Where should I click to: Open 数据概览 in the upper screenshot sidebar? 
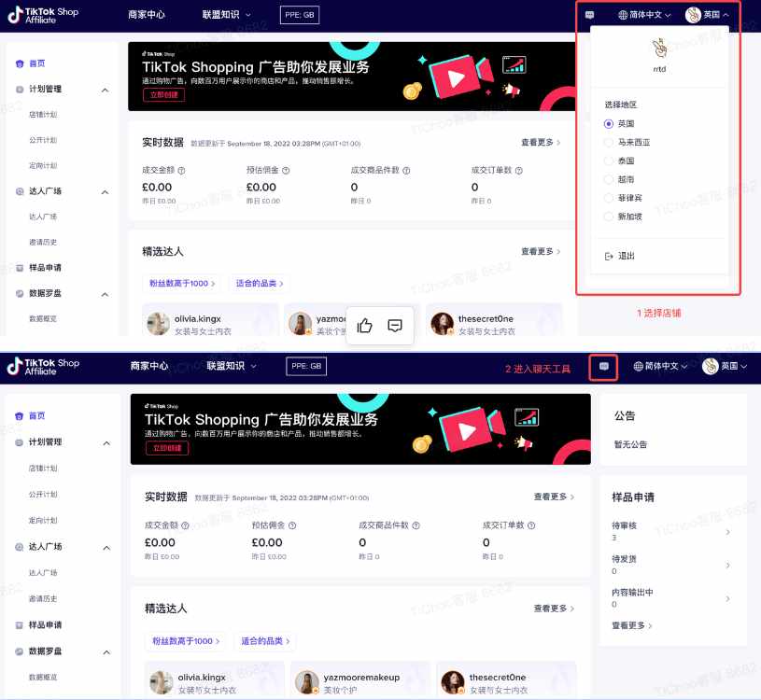(43, 318)
